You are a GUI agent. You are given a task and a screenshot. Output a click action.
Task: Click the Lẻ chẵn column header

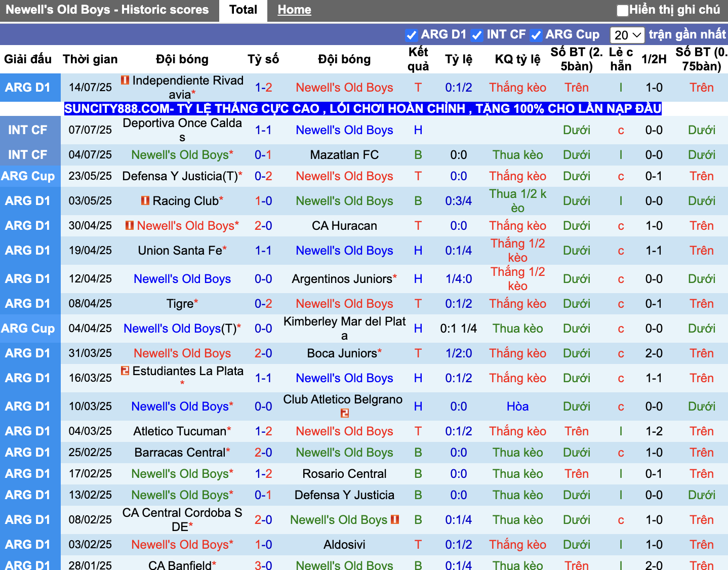pos(621,59)
